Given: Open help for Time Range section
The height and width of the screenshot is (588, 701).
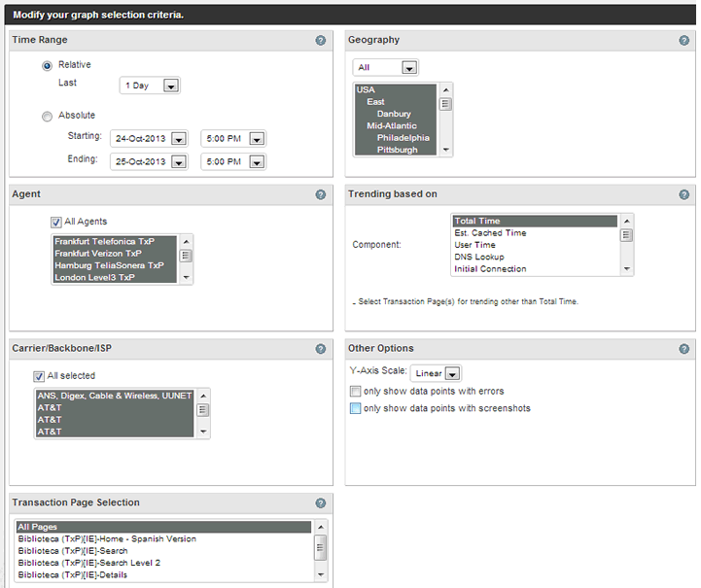Looking at the screenshot, I should point(320,40).
